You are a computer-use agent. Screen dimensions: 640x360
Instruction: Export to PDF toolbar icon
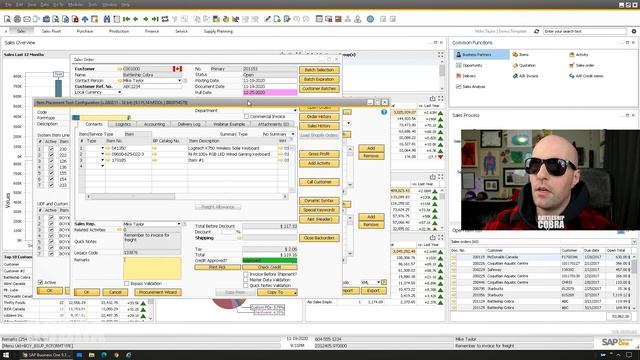75,19
